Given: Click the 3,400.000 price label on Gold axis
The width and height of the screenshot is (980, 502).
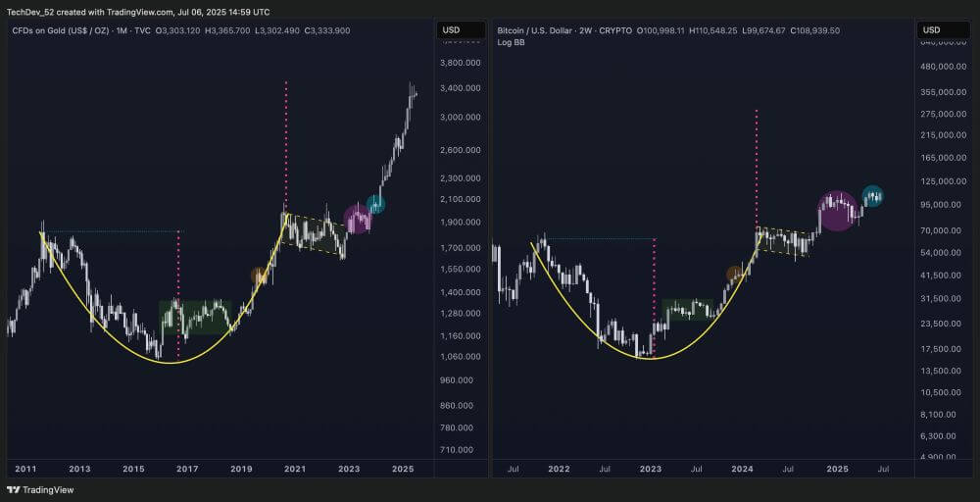Looking at the screenshot, I should pyautogui.click(x=460, y=88).
